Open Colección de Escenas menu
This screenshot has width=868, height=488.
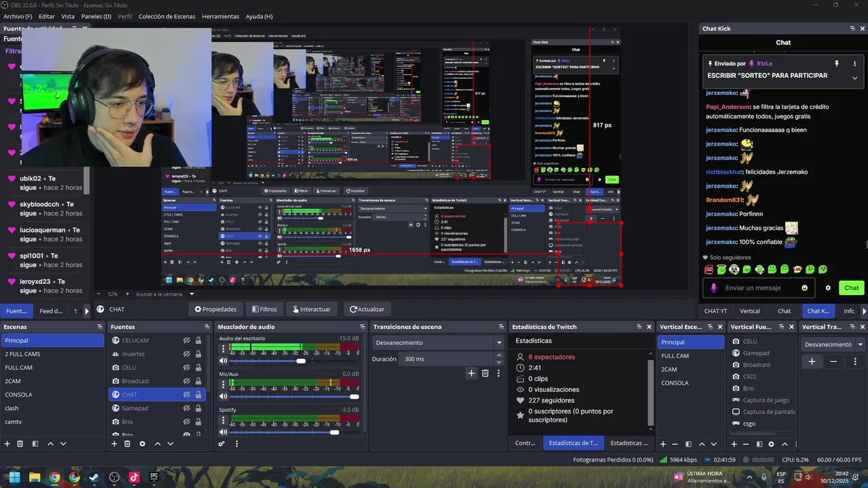click(x=167, y=16)
